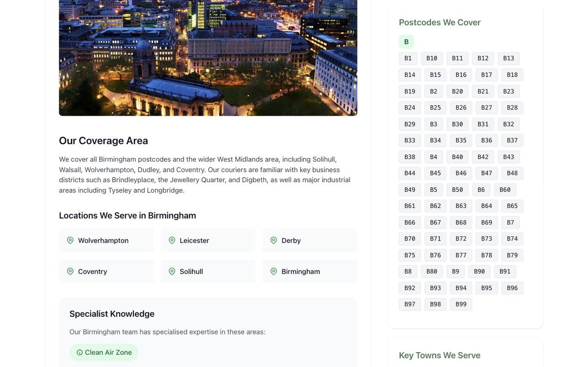
Task: Click the B1 postcode chip
Action: point(408,58)
